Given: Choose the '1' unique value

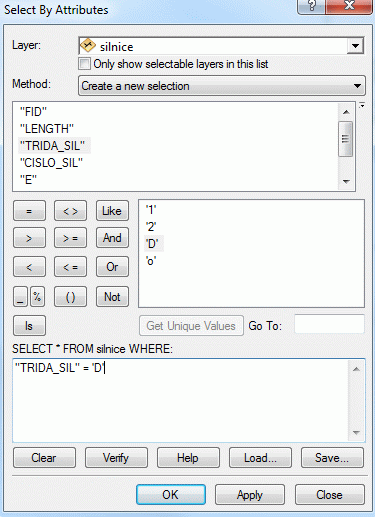Looking at the screenshot, I should click(x=151, y=210).
